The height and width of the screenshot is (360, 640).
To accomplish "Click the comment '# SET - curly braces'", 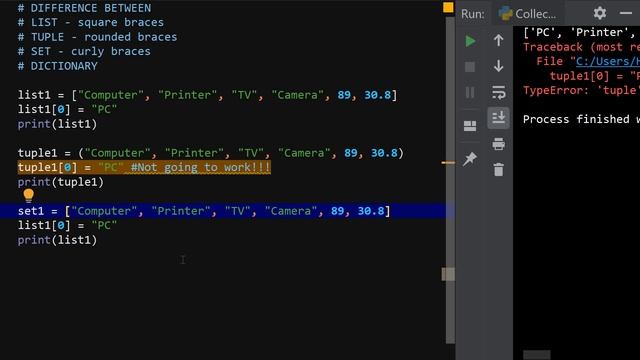I will tap(84, 51).
